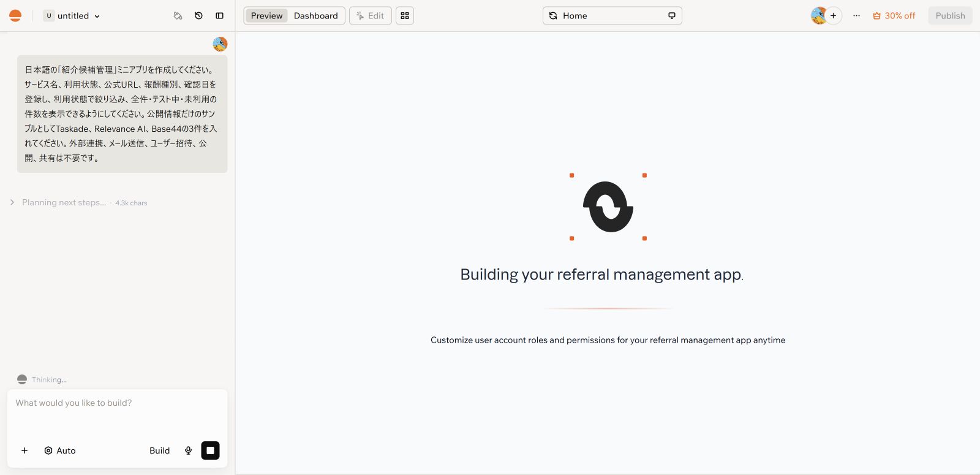Click the Japanese prompt message bubble
Screen dimensions: 980x475
[123, 114]
